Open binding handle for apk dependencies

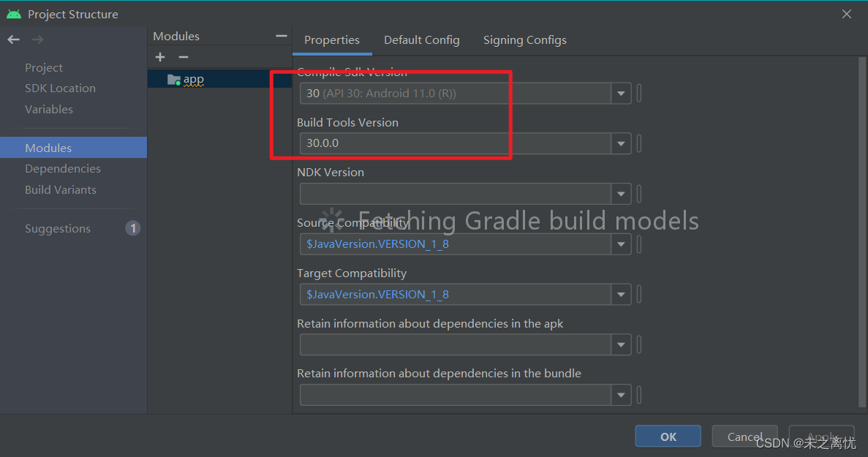[x=639, y=344]
